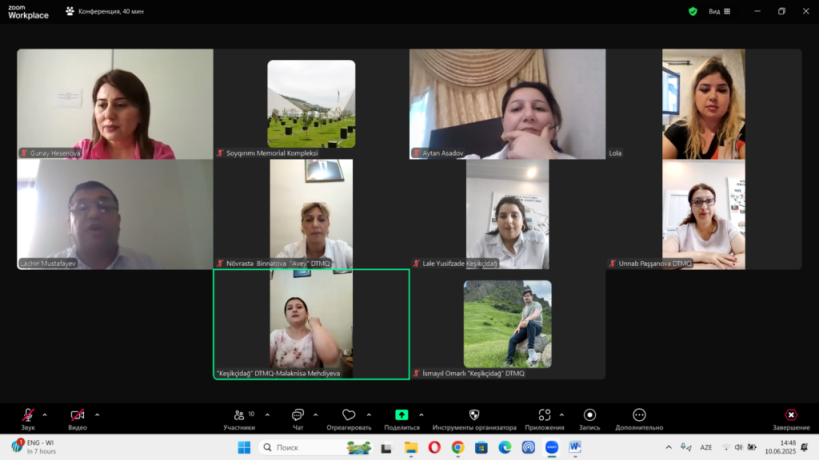
Task: Toggle the camera with Видео button
Action: [x=77, y=415]
